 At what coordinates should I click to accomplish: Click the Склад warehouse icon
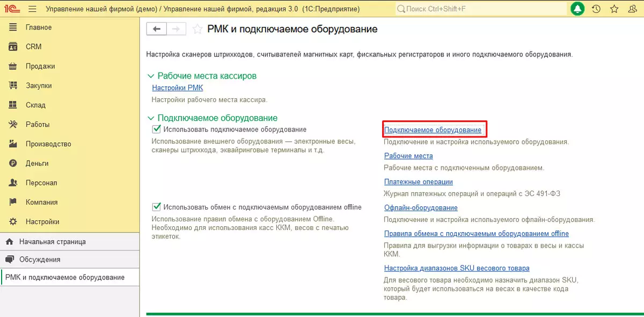point(13,105)
